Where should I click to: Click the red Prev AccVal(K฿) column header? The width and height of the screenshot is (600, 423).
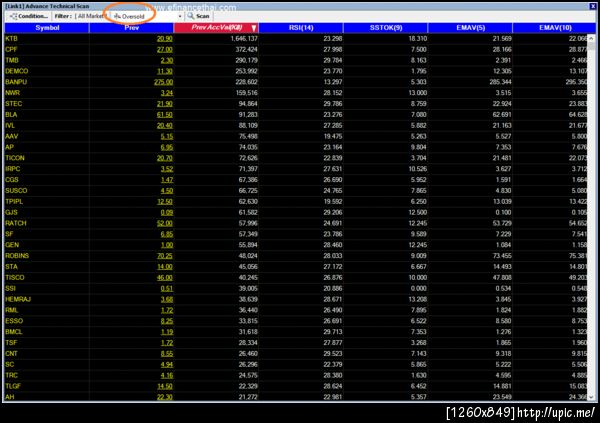(x=217, y=28)
